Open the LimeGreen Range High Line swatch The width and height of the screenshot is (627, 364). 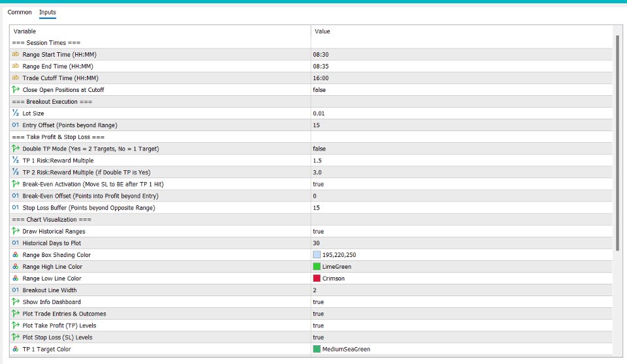click(317, 267)
